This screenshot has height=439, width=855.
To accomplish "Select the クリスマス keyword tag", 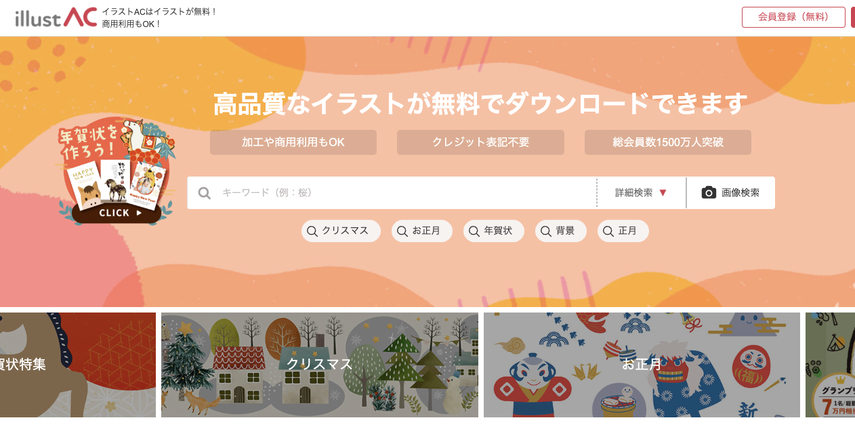I will [x=341, y=231].
